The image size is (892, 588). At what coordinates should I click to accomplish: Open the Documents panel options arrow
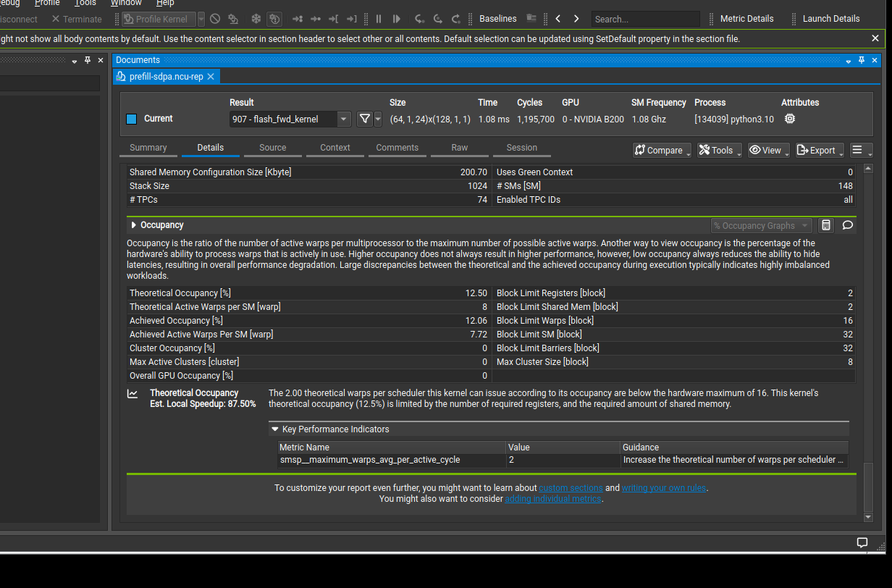click(x=849, y=61)
